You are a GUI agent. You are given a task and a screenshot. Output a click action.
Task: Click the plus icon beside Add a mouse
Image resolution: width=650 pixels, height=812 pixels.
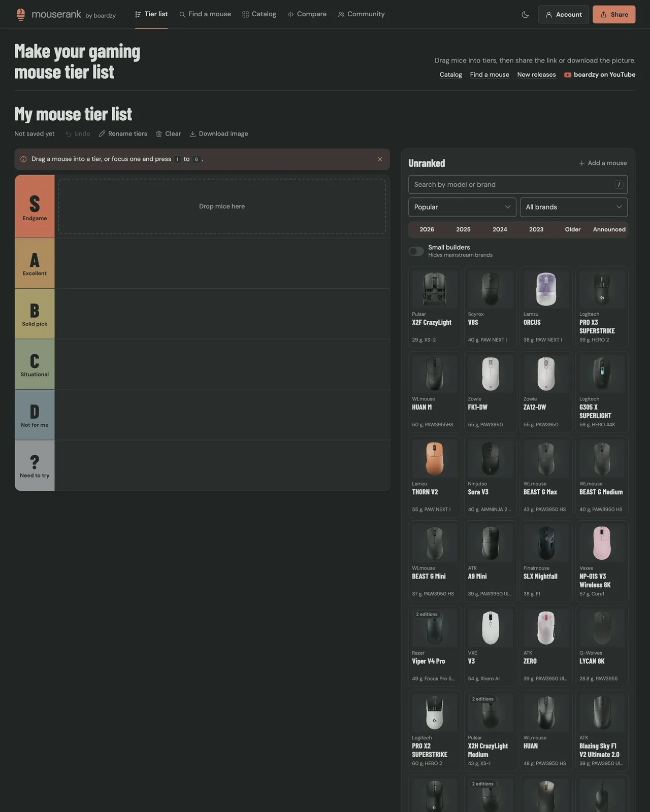pyautogui.click(x=582, y=163)
